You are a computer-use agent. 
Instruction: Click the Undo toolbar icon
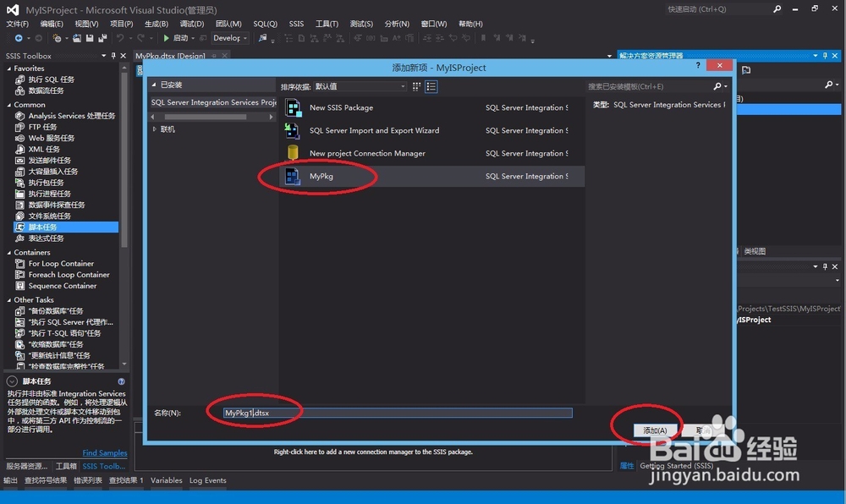click(120, 38)
